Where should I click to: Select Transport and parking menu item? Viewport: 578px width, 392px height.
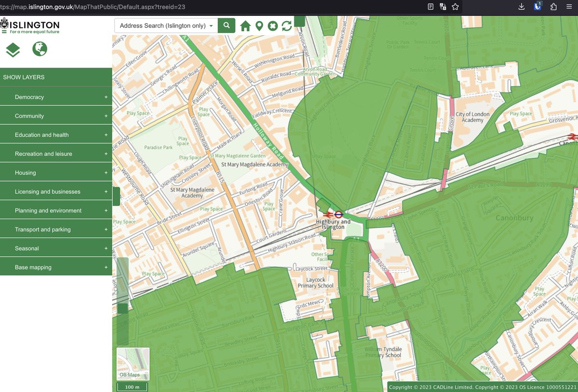56,230
